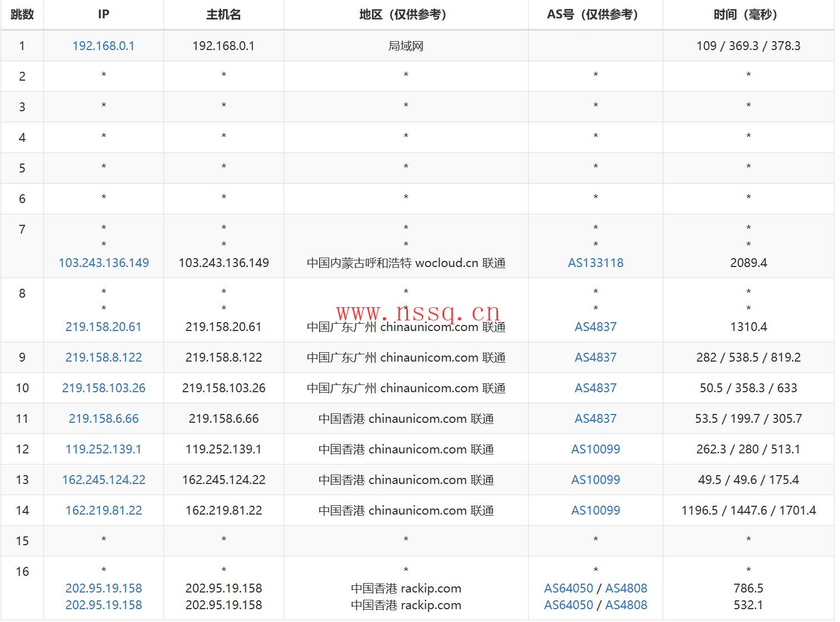Select region cell in hop 9 row
Screen dimensions: 840x622
pyautogui.click(x=406, y=357)
